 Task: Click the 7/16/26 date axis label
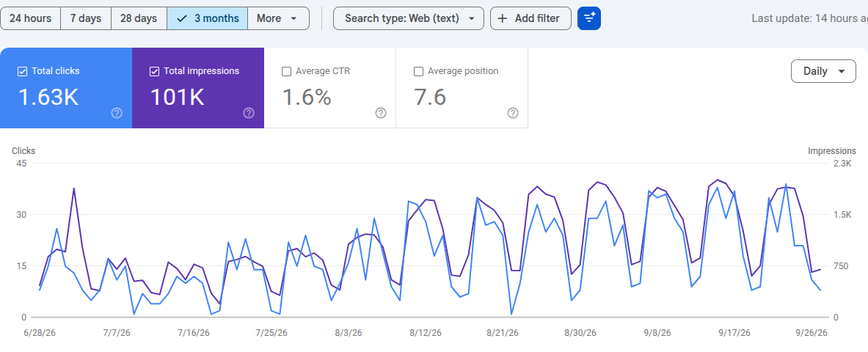click(194, 333)
